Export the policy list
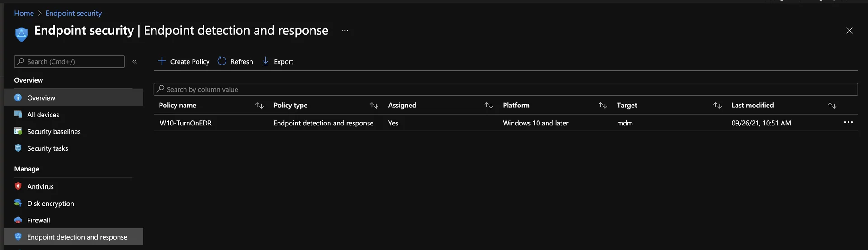This screenshot has height=250, width=868. tap(278, 61)
